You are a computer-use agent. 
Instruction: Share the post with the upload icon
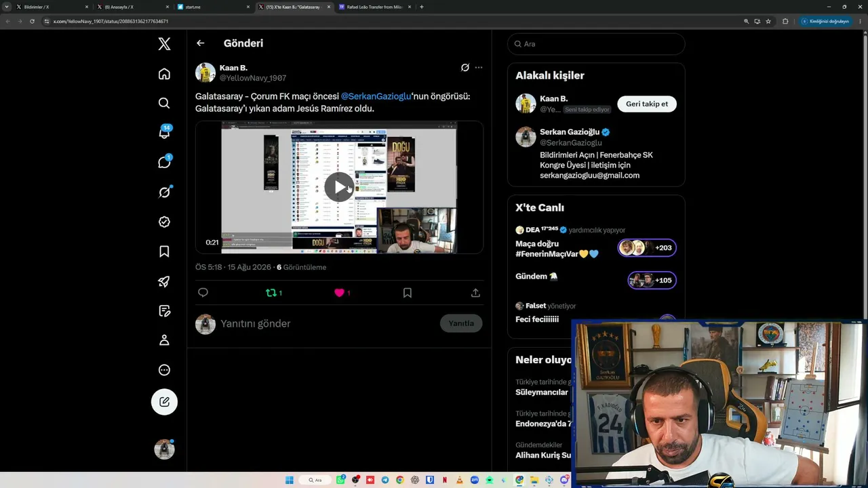[475, 293]
